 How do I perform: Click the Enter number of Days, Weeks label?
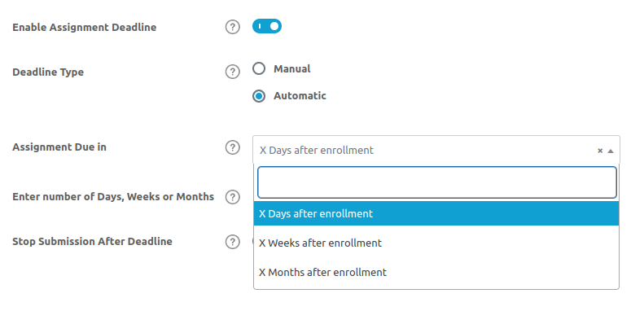pyautogui.click(x=113, y=197)
